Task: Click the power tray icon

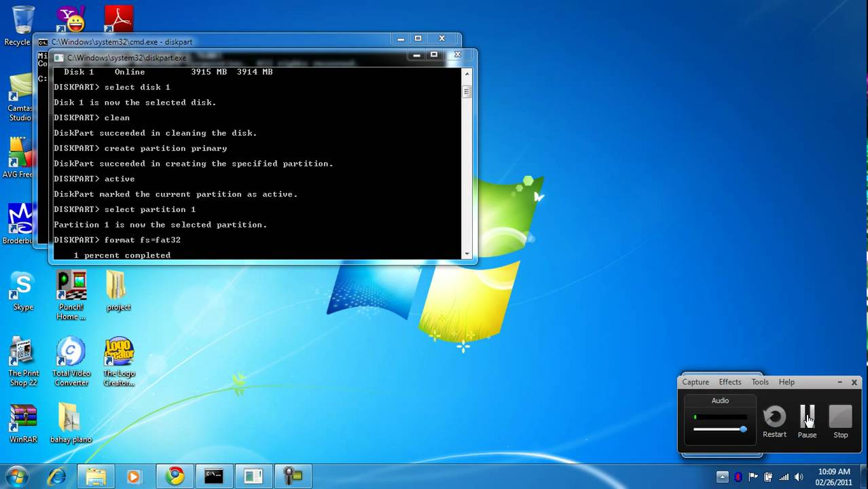Action: coord(768,477)
